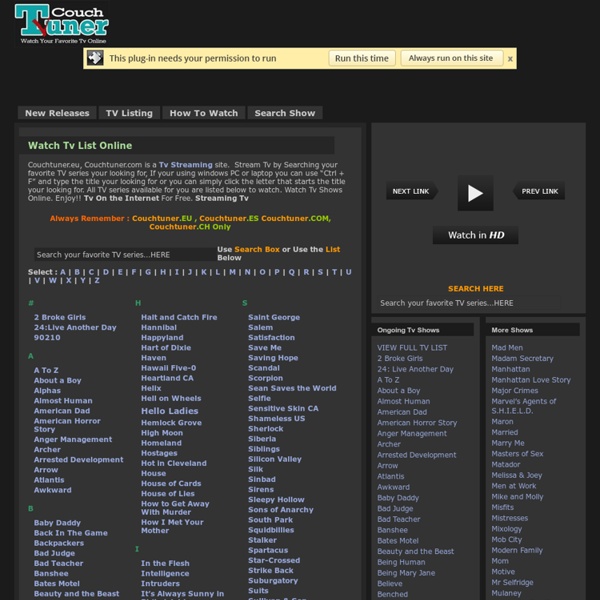600x600 pixels.
Task: Open Being Mary Jane in Ongoing list
Action: (x=406, y=573)
